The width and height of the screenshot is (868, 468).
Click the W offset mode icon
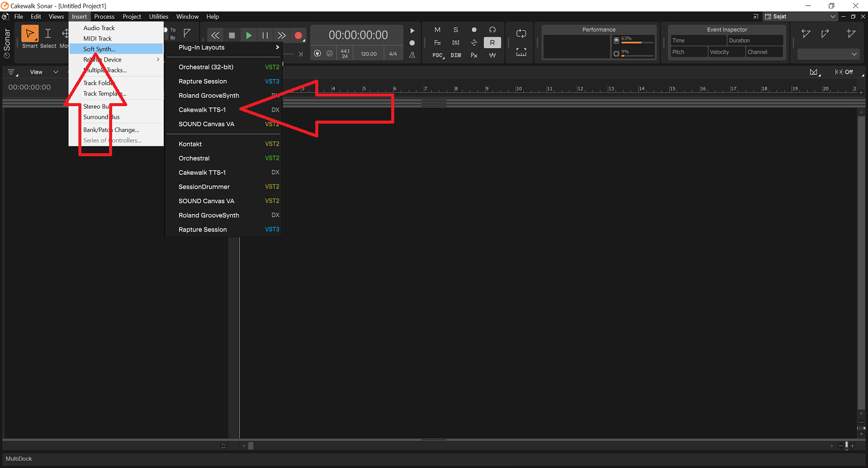coord(492,55)
